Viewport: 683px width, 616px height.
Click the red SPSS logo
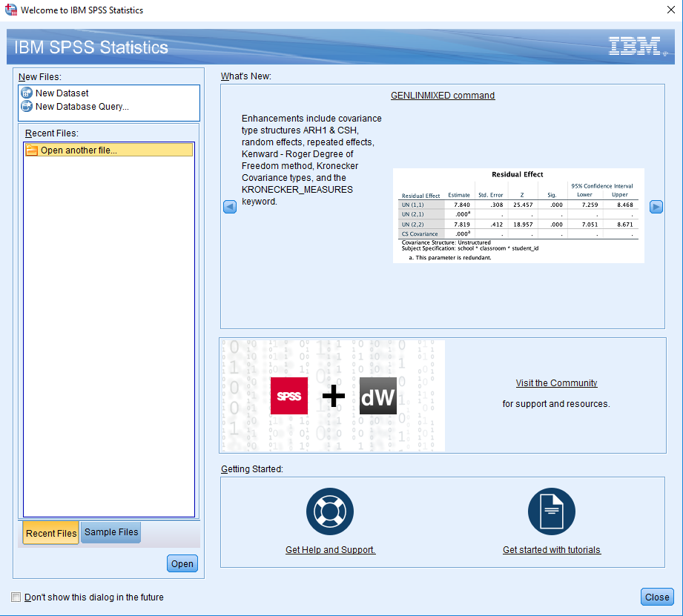point(289,396)
